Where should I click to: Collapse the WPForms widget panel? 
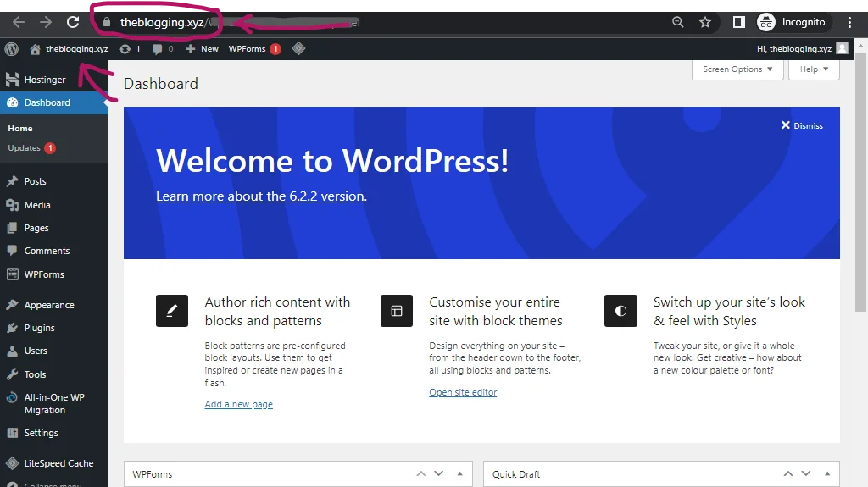(460, 473)
